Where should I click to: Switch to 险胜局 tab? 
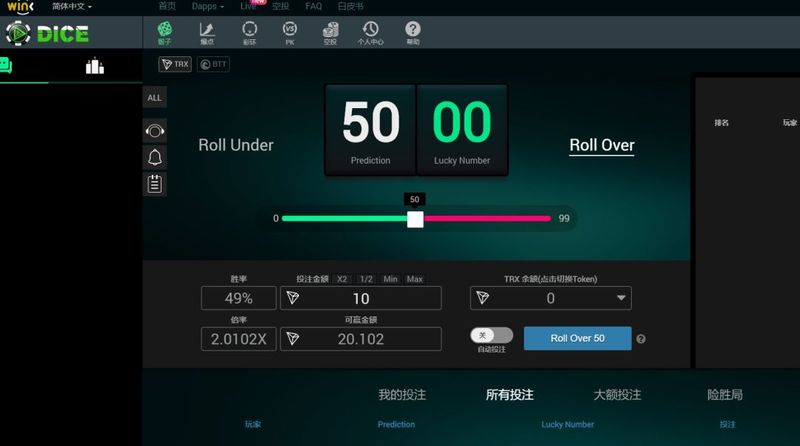725,394
